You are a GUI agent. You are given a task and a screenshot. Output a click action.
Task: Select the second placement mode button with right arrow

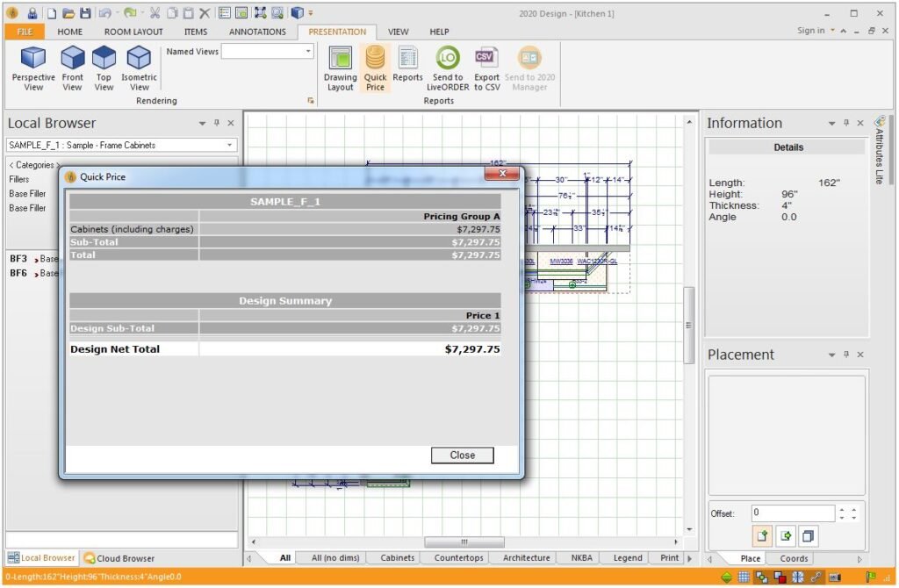[786, 536]
